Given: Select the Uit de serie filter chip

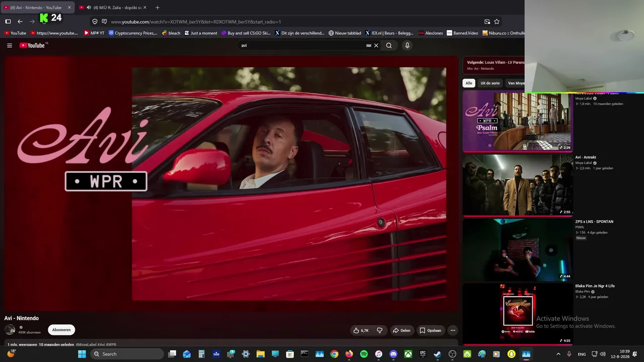Looking at the screenshot, I should pos(490,83).
